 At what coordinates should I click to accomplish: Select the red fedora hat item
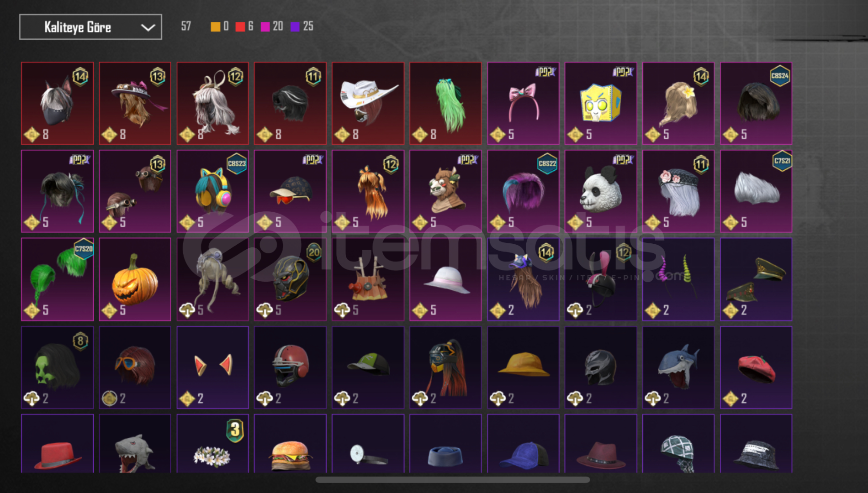[x=57, y=444]
